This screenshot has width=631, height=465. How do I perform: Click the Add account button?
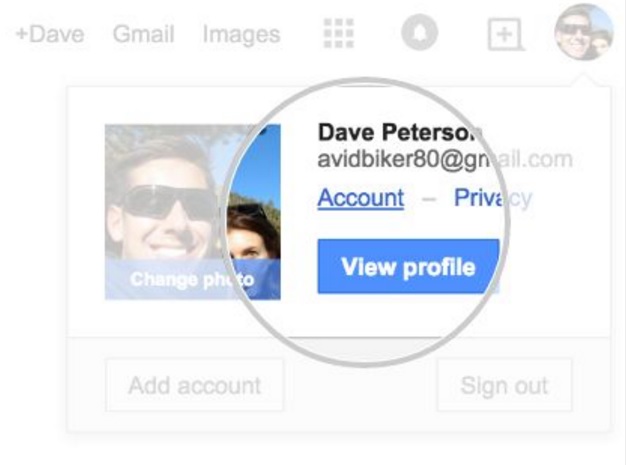pyautogui.click(x=194, y=385)
